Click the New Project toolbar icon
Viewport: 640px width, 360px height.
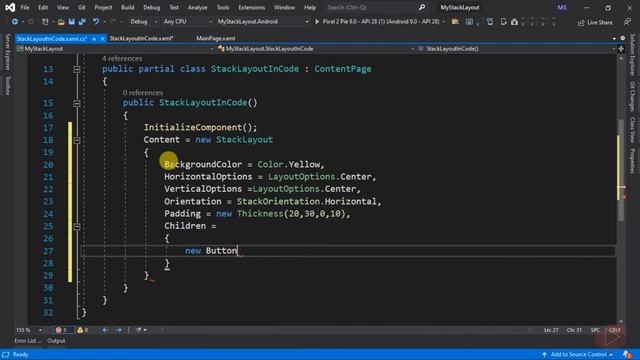(45, 22)
